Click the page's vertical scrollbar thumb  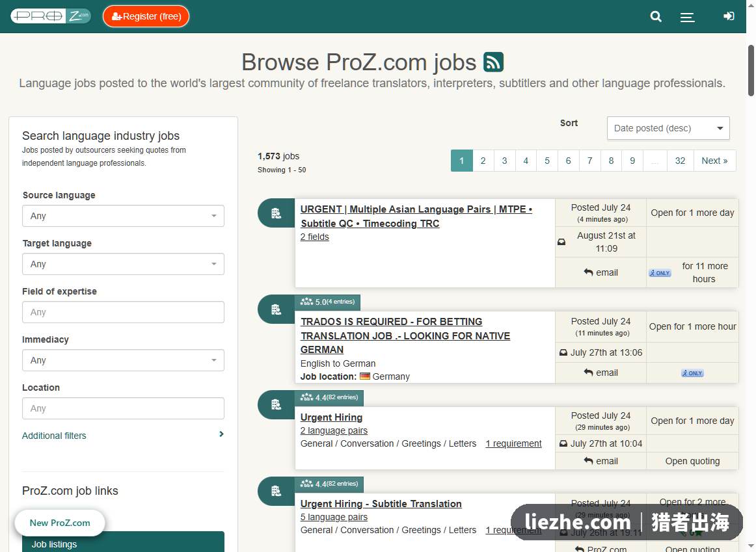point(751,71)
